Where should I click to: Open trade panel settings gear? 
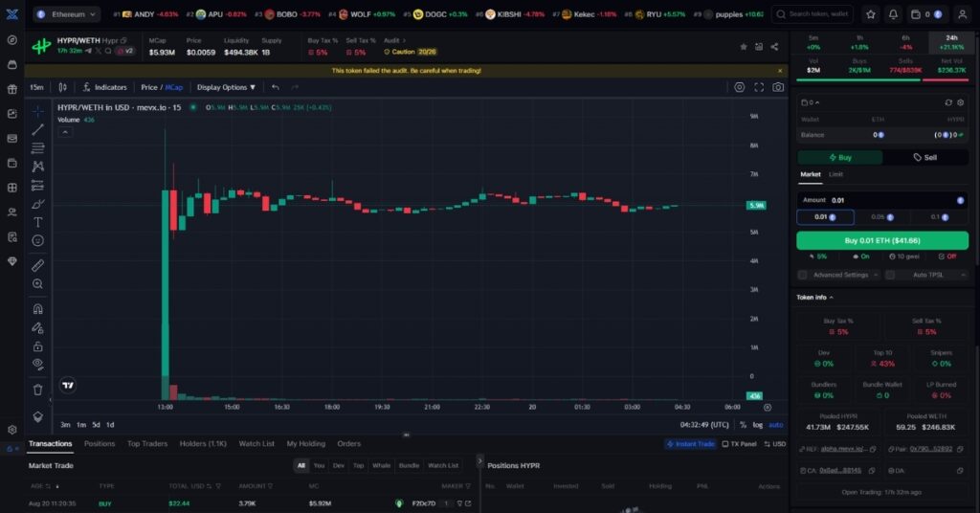point(961,102)
